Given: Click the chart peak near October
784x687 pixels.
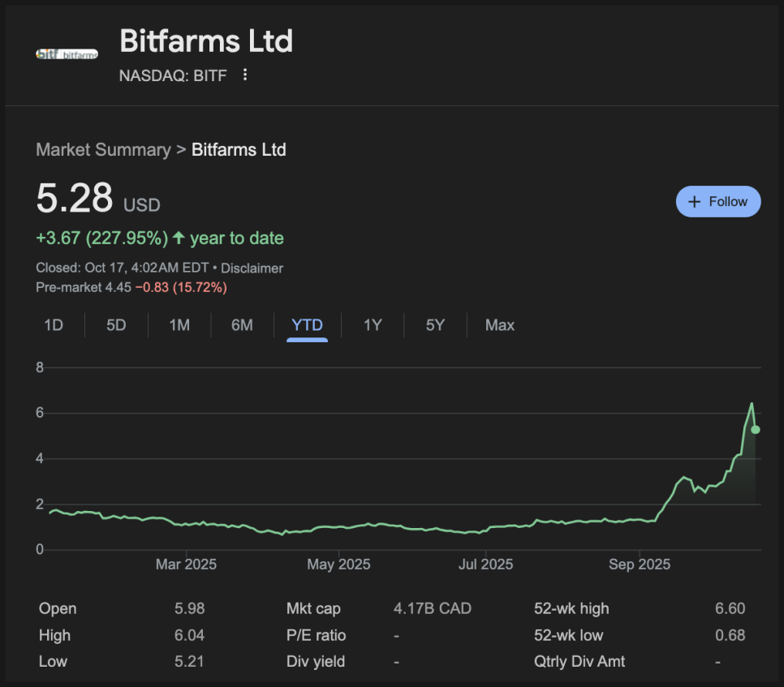Looking at the screenshot, I should tap(752, 404).
